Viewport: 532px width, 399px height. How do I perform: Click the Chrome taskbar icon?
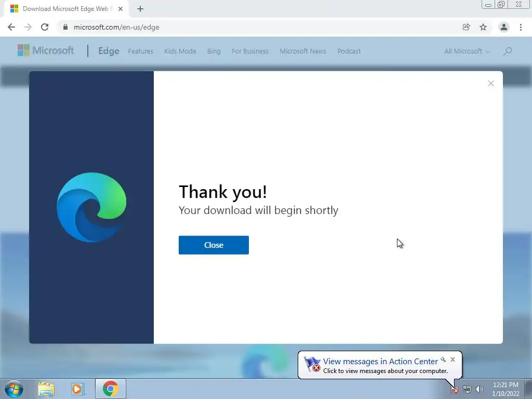tap(110, 389)
